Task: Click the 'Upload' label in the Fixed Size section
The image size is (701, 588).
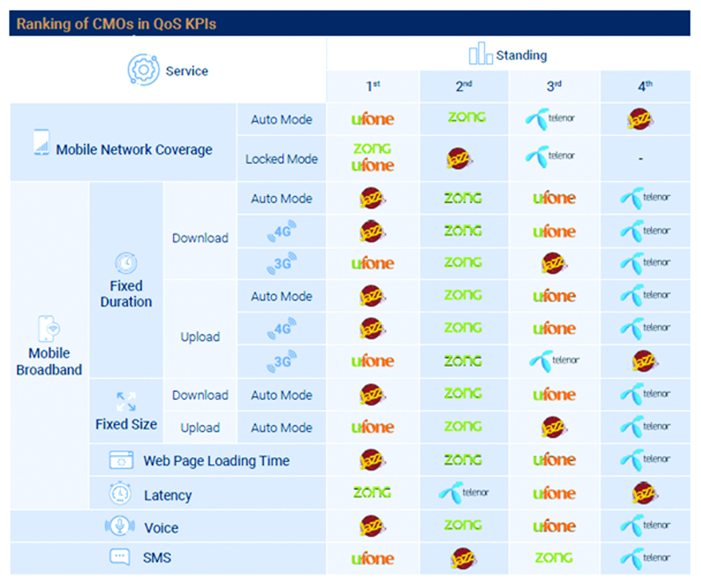Action: click(x=200, y=428)
